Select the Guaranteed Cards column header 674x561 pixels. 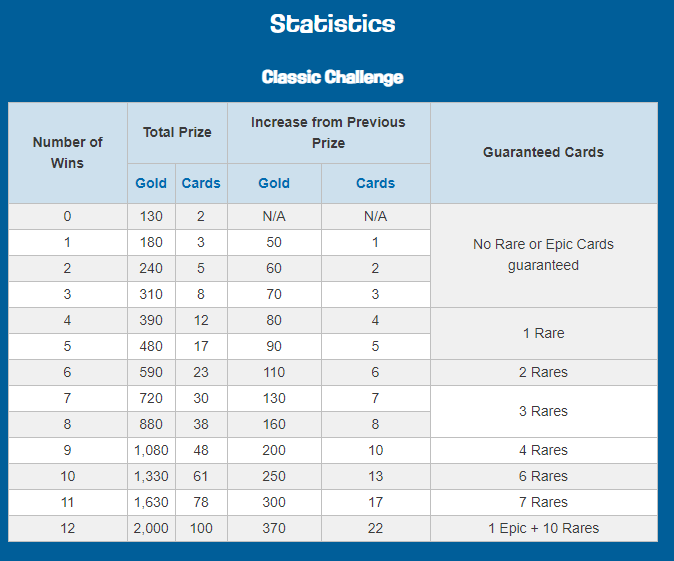click(x=543, y=152)
